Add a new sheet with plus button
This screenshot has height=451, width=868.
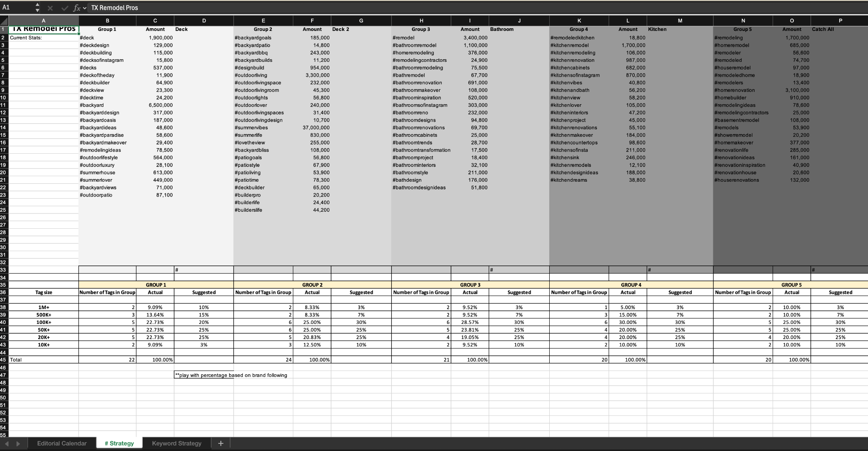pyautogui.click(x=220, y=443)
